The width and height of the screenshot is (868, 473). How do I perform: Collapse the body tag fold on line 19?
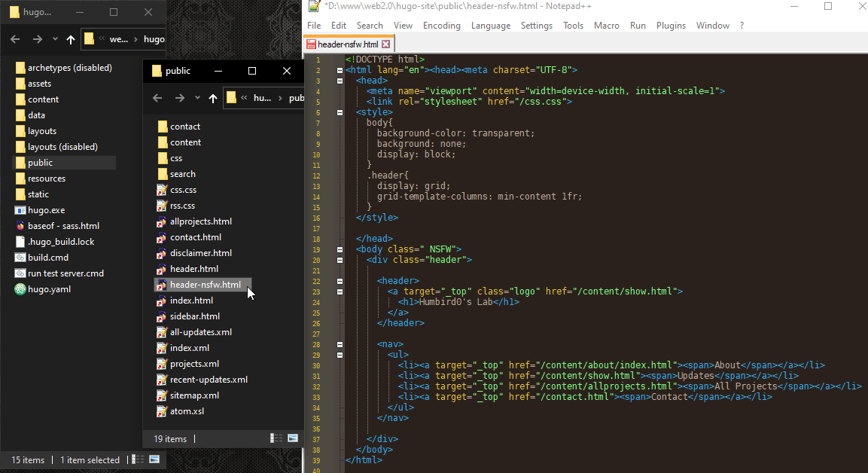tap(340, 249)
